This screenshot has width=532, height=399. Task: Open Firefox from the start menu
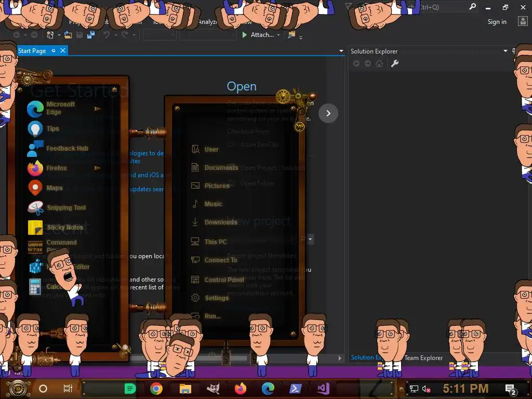pyautogui.click(x=47, y=168)
